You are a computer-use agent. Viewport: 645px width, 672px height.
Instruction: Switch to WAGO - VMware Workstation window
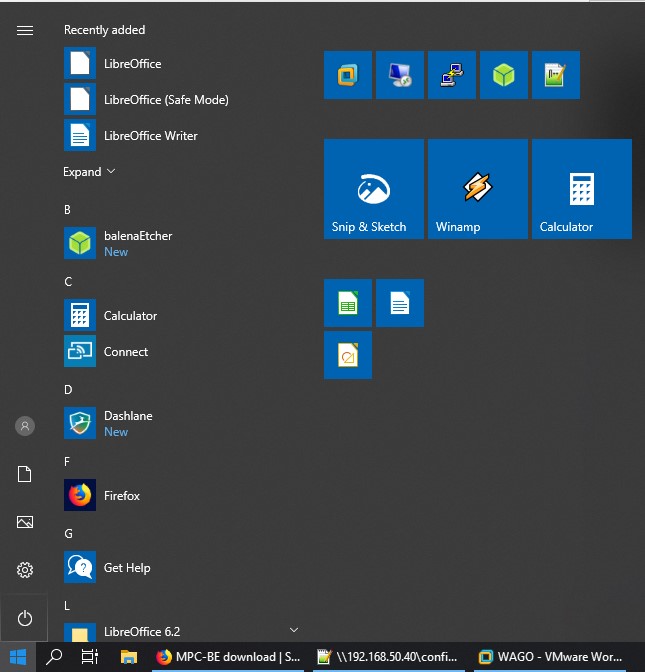550,657
